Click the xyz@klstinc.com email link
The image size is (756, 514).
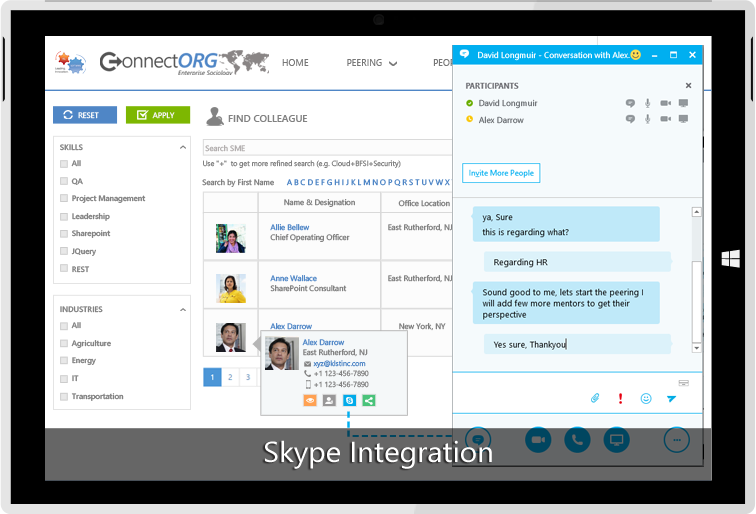tap(339, 364)
